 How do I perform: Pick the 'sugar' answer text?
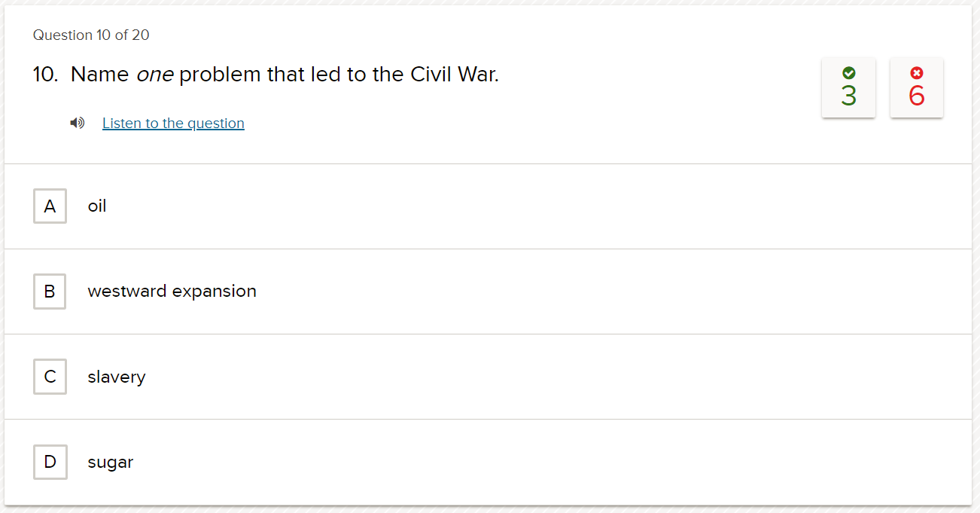coord(110,463)
